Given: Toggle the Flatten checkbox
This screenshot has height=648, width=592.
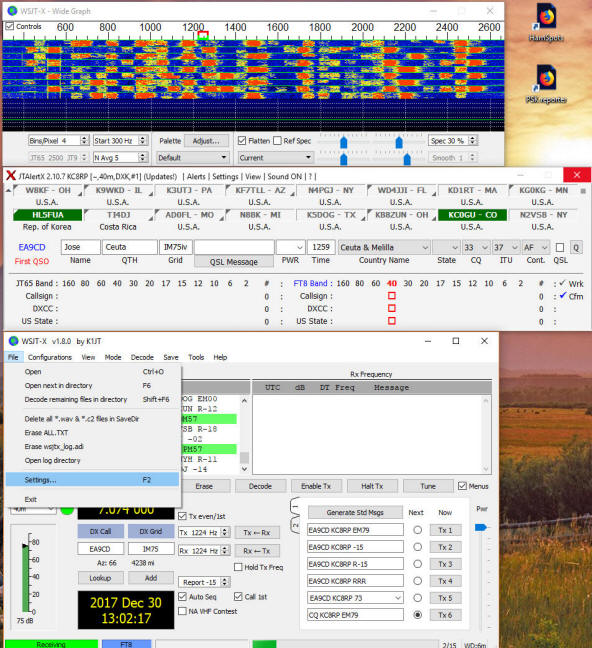Looking at the screenshot, I should (x=242, y=141).
